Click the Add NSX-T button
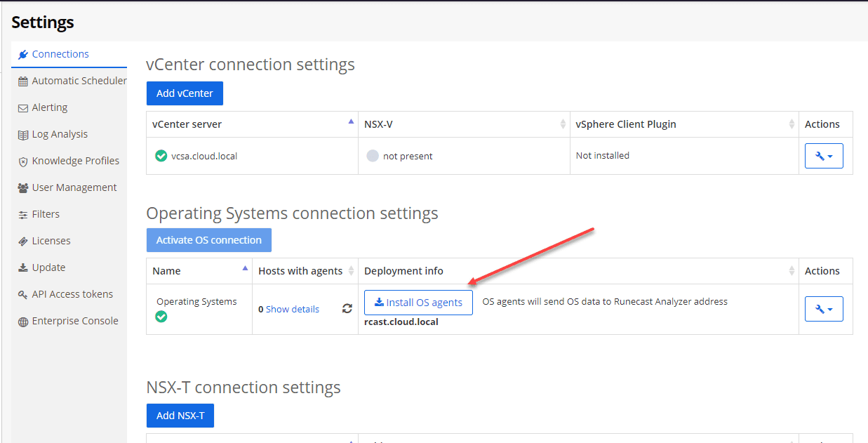The width and height of the screenshot is (868, 443). (180, 416)
